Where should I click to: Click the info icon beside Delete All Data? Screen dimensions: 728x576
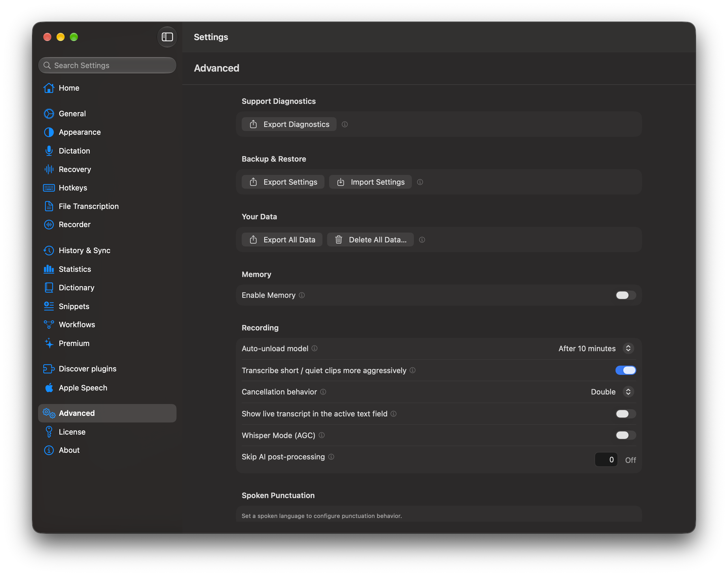[x=422, y=240]
